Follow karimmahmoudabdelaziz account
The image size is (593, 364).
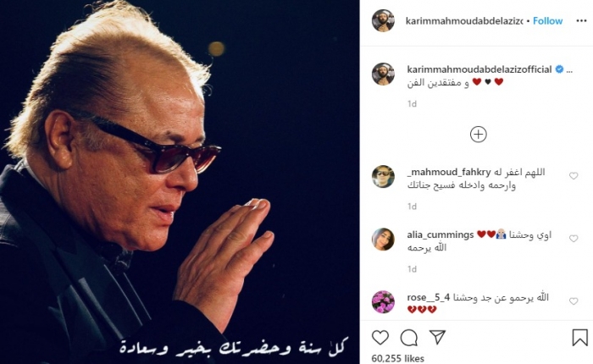tap(547, 21)
